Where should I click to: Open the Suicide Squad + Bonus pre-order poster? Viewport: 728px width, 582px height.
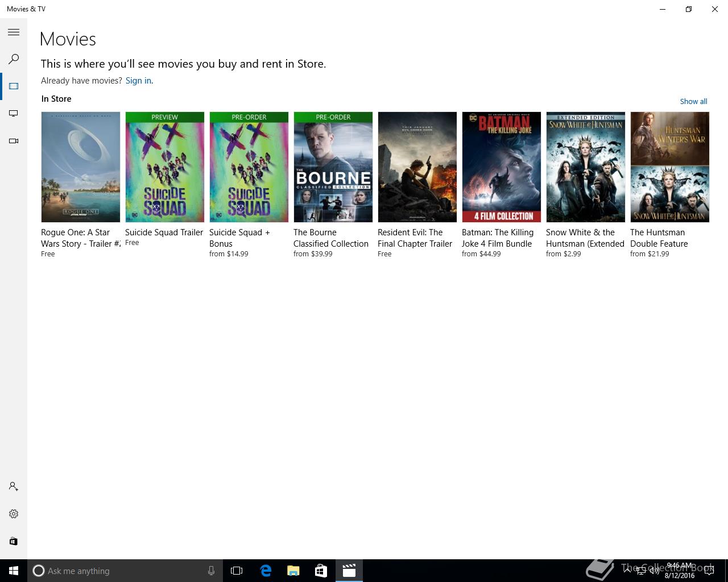pos(249,167)
